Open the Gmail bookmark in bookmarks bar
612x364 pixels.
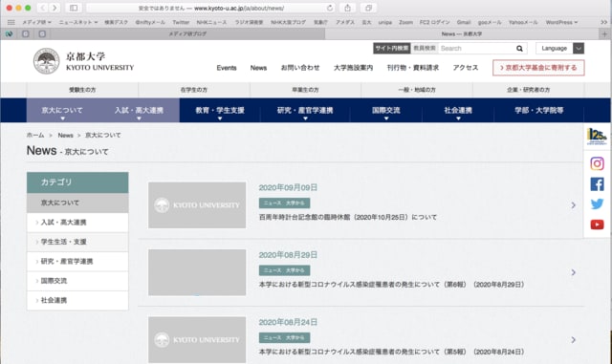click(464, 22)
